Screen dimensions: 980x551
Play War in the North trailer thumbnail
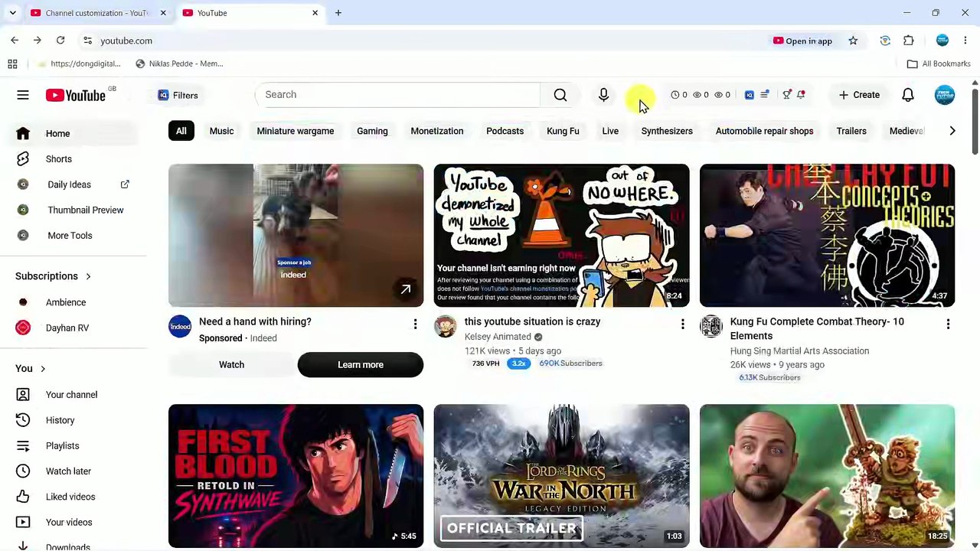pos(561,476)
